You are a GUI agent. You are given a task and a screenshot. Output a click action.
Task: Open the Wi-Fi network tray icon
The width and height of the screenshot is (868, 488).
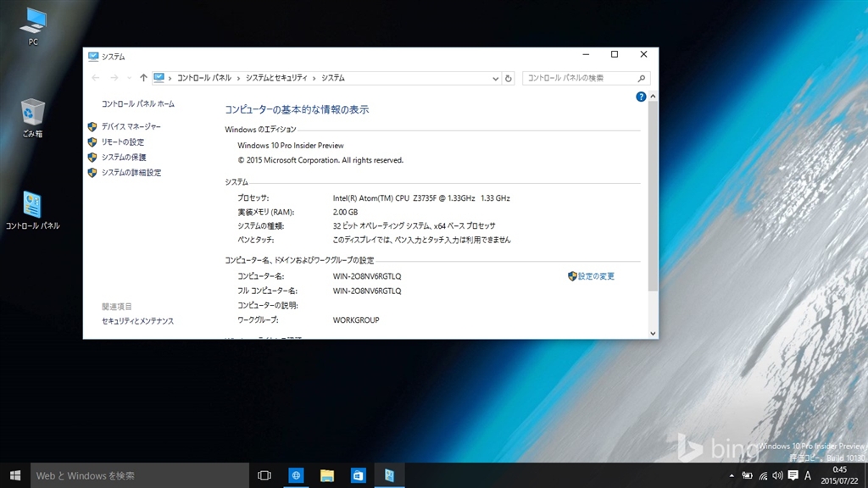[x=763, y=475]
